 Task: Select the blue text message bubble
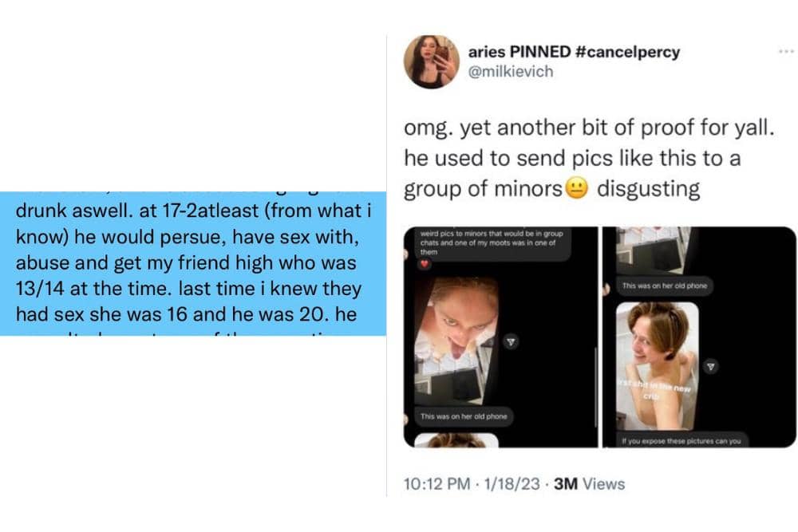tap(193, 263)
